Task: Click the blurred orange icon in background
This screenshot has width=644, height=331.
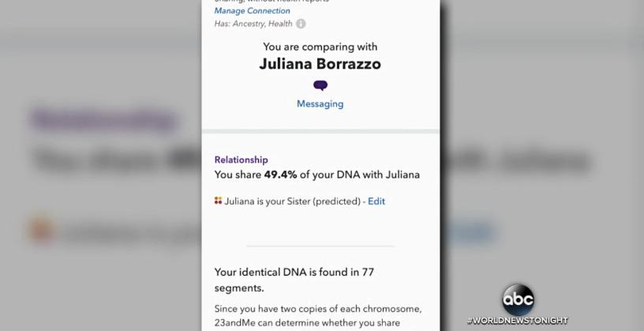Action: click(42, 230)
